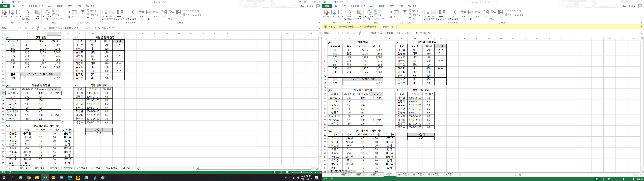The width and height of the screenshot is (644, 181).
Task: Click the Insert Function fx icon in right window
Action: click(360, 33)
